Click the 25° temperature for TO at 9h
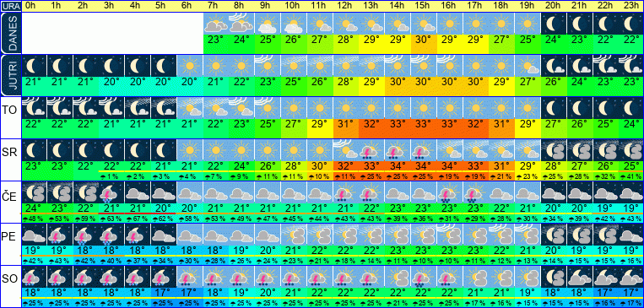This screenshot has height=308, width=644. (x=268, y=123)
